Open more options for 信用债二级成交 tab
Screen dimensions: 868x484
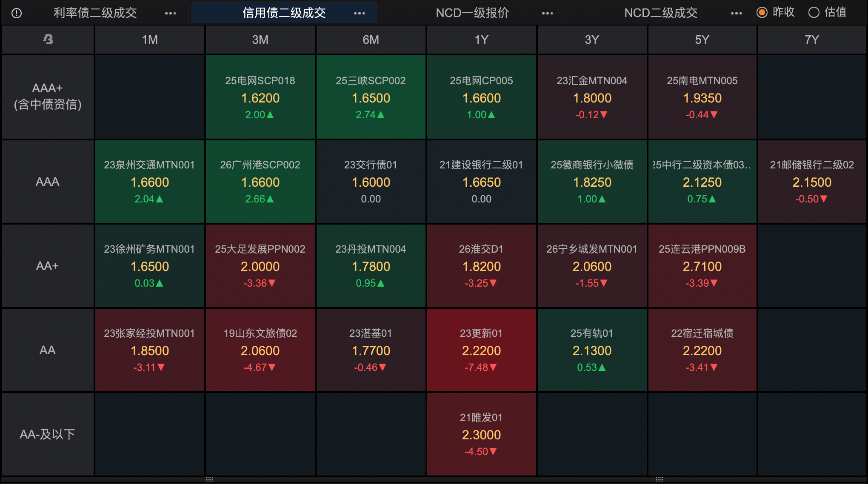[360, 13]
